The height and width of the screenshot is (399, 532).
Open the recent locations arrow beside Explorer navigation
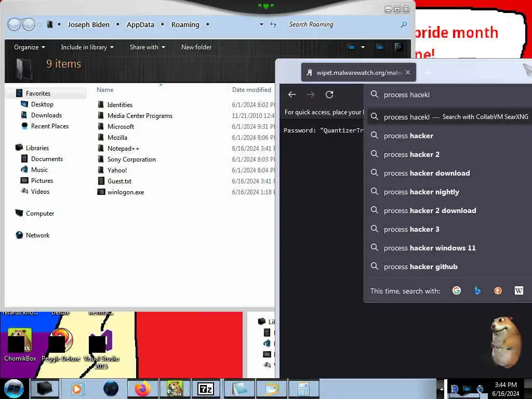coord(39,25)
